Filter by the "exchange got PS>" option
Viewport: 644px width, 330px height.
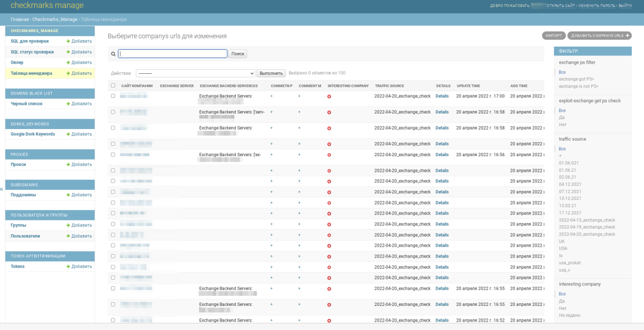pyautogui.click(x=576, y=79)
